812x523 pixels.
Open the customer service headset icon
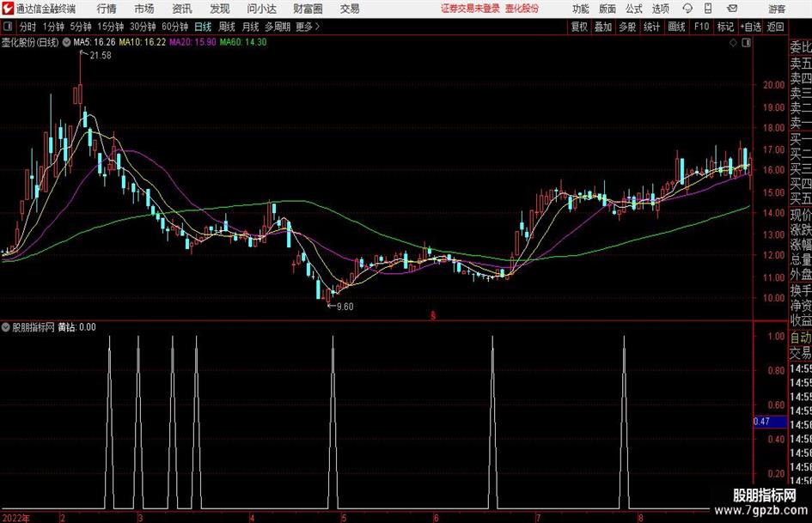(687, 9)
